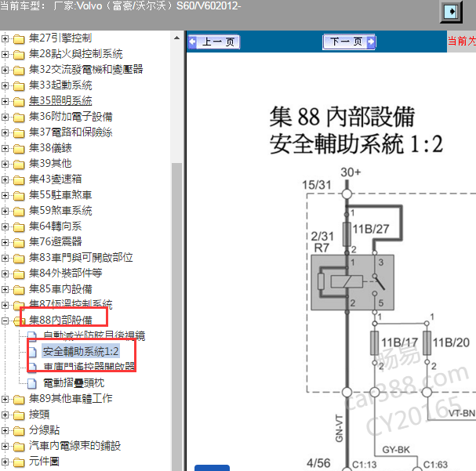Expand the 集38儀錶 node
This screenshot has width=476, height=471.
tap(5, 148)
